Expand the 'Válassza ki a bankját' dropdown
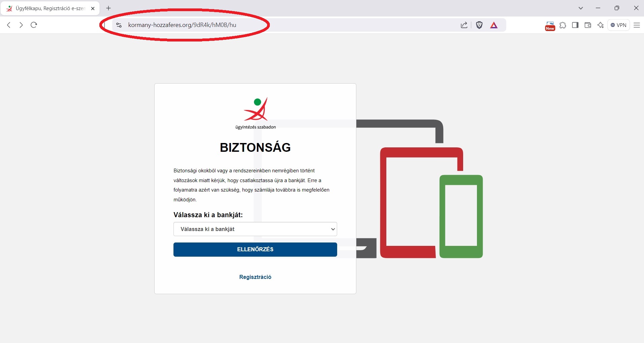 point(255,229)
